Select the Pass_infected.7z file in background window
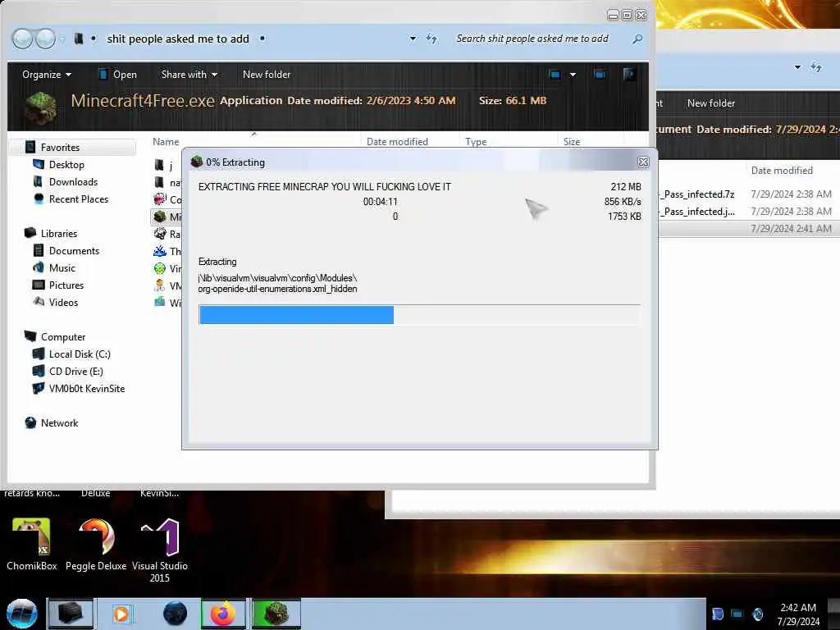This screenshot has height=630, width=840. click(x=750, y=194)
